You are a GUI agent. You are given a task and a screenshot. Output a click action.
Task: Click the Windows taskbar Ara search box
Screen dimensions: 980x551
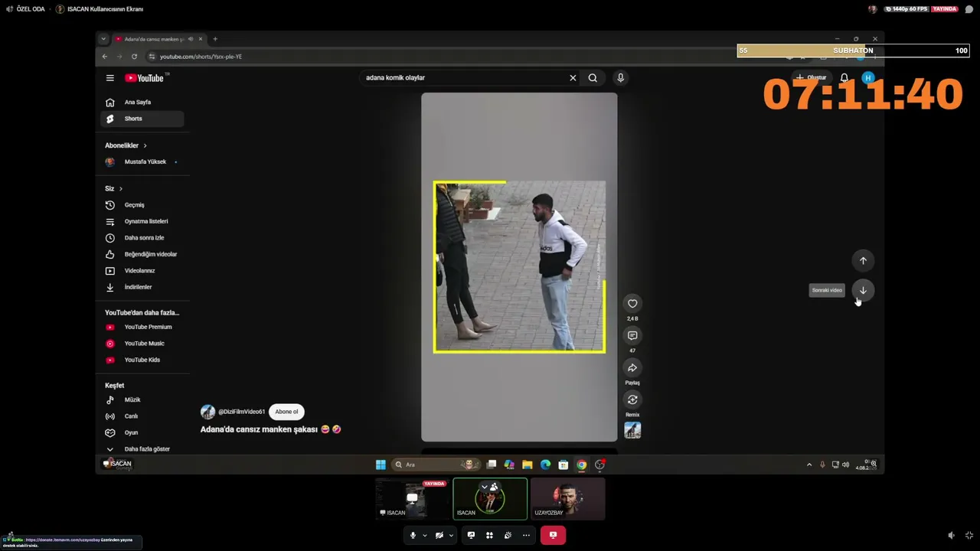click(436, 465)
